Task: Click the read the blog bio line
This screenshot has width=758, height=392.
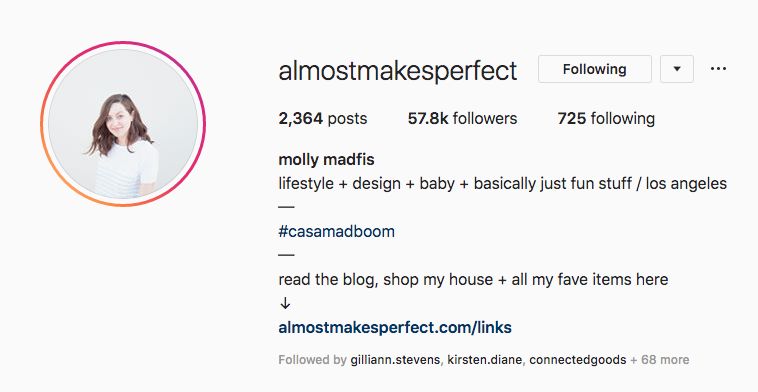Action: tap(473, 279)
